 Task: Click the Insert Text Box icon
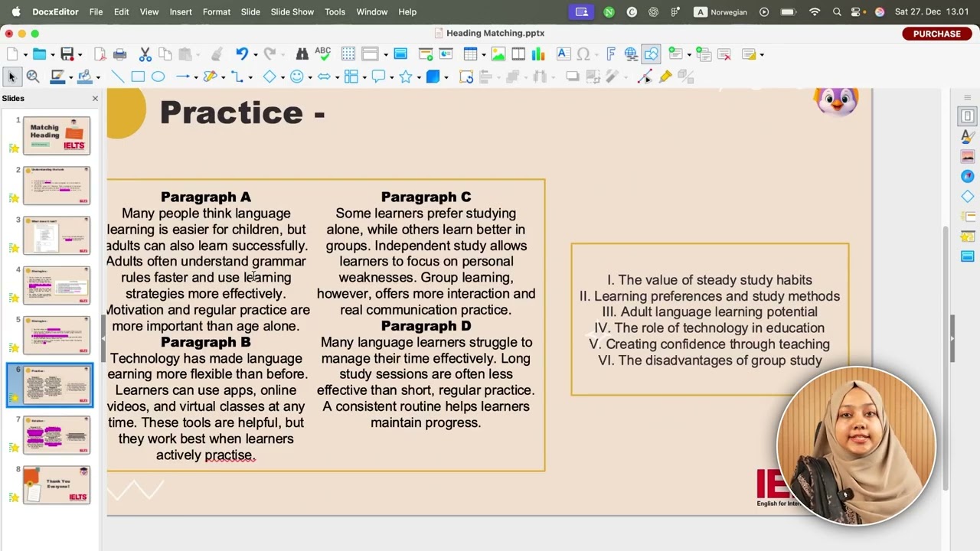pos(563,54)
